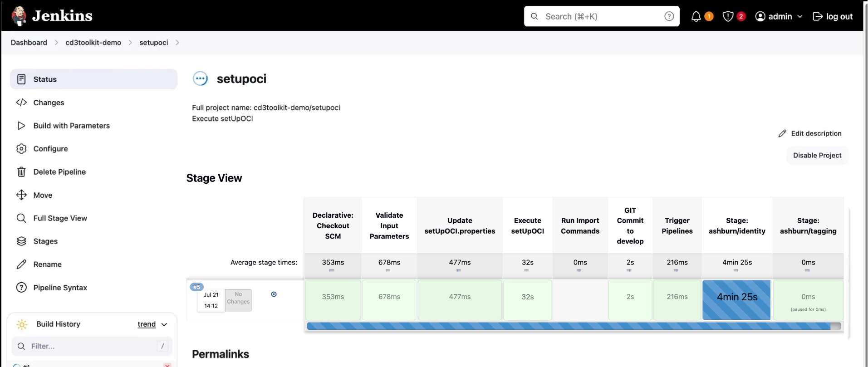Click the Configure gear icon
The width and height of the screenshot is (868, 367).
coord(21,149)
